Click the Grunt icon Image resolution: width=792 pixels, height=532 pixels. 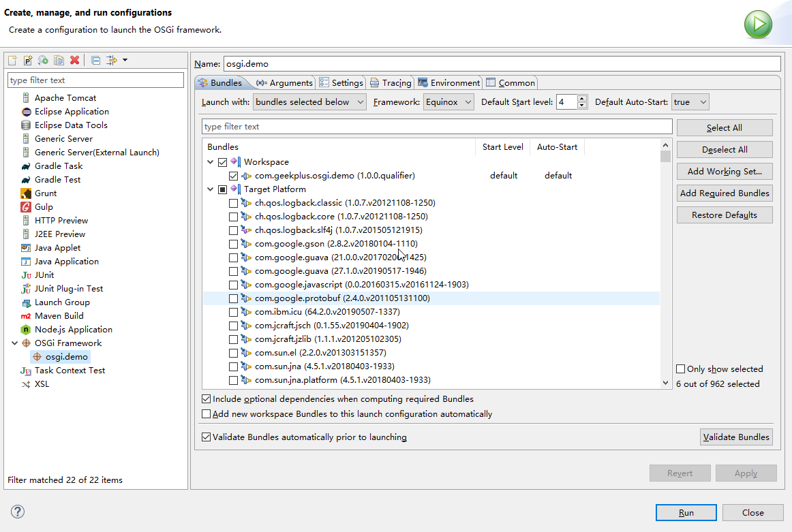click(x=26, y=193)
